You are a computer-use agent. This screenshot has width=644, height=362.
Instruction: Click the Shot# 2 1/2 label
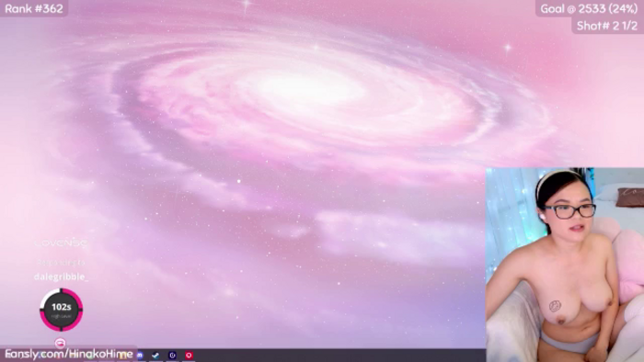[x=607, y=26]
